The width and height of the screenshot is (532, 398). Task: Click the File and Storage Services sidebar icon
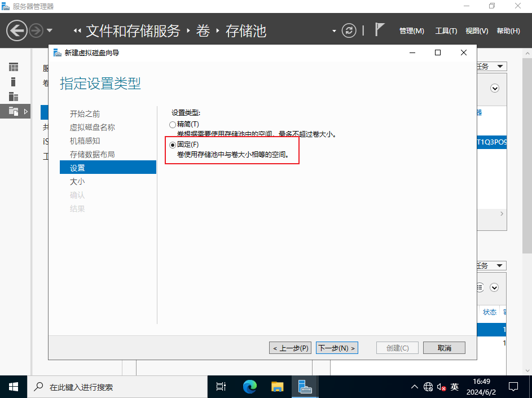[x=14, y=111]
